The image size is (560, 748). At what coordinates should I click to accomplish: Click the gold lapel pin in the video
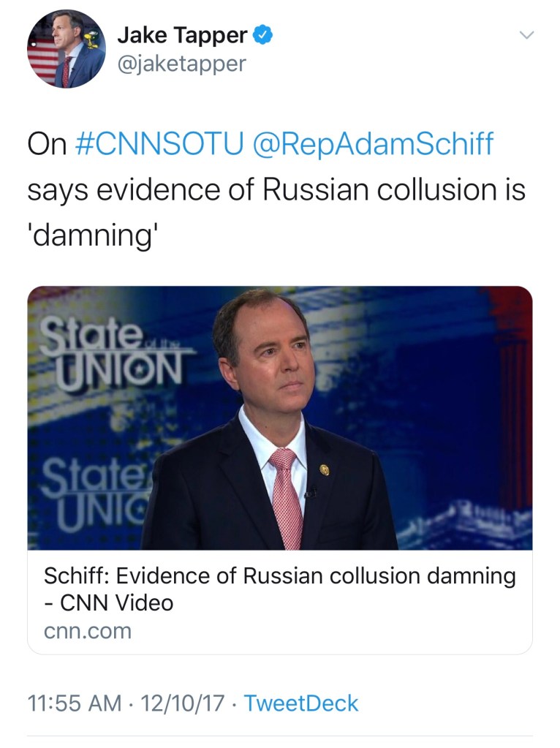(325, 469)
